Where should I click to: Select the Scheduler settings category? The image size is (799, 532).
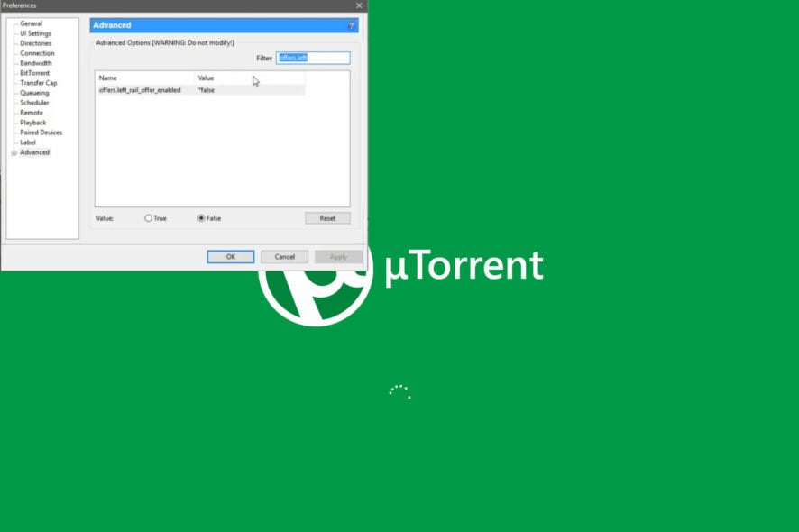click(x=34, y=103)
